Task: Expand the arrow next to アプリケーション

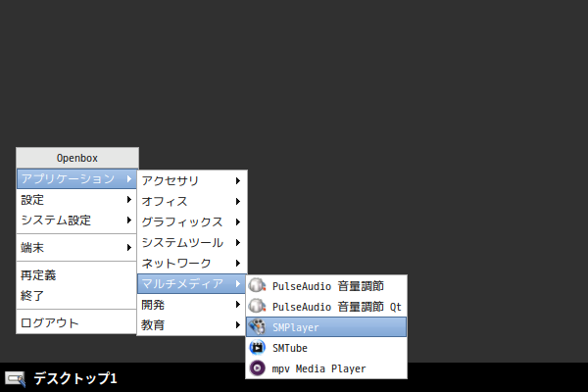Action: click(x=129, y=179)
